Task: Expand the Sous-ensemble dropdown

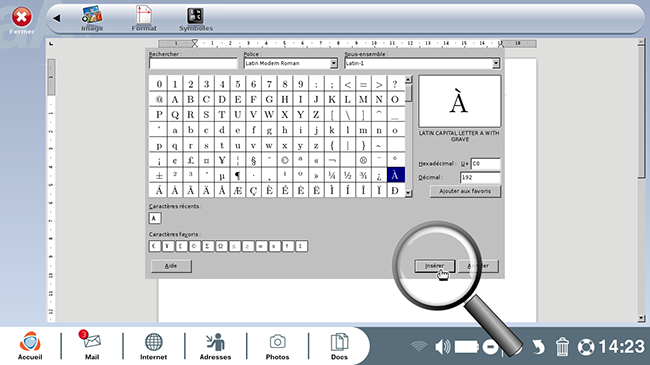Action: pyautogui.click(x=496, y=63)
